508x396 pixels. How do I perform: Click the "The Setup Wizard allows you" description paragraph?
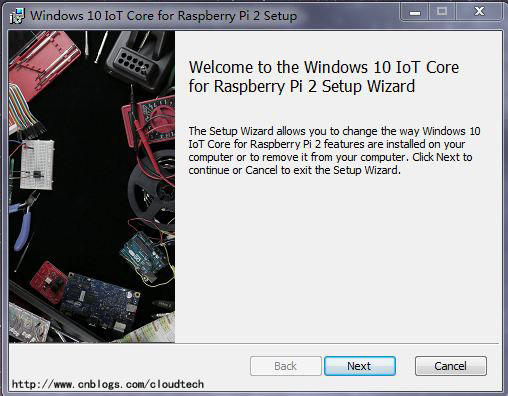click(334, 150)
